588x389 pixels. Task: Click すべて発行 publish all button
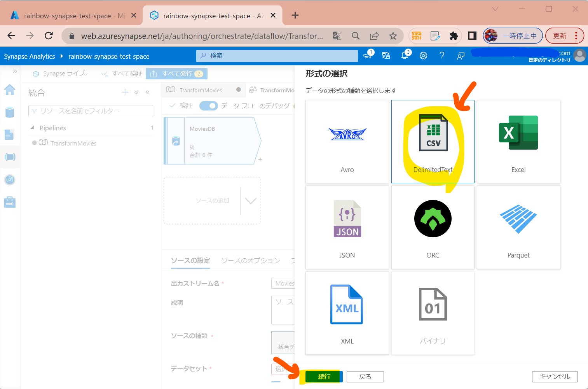(x=176, y=74)
